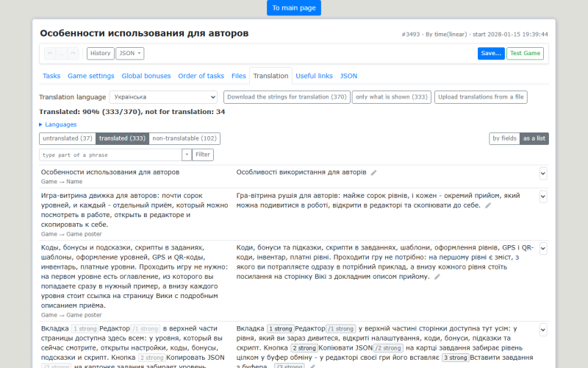Screen dimensions: 588x368
Task: Switch to the JSON tab
Action: pyautogui.click(x=348, y=76)
